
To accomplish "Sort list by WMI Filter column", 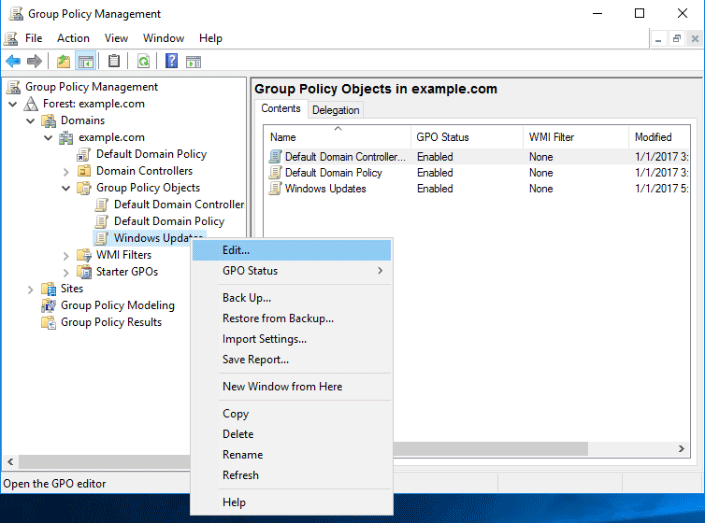I will pos(576,137).
